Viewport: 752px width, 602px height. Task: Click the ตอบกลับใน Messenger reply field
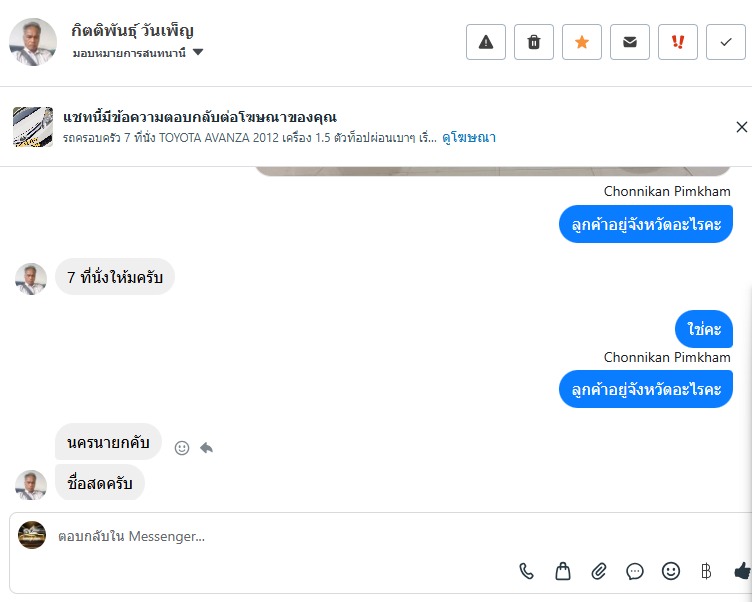pos(300,536)
